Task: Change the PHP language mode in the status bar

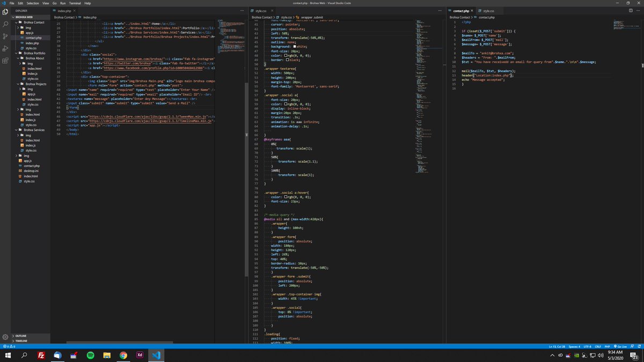Action: pos(608,346)
